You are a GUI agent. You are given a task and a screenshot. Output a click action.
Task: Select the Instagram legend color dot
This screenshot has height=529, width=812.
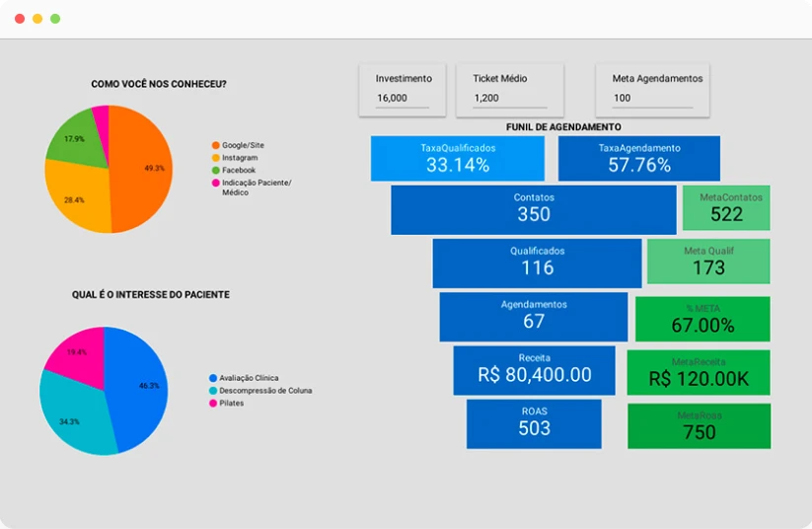click(x=215, y=158)
